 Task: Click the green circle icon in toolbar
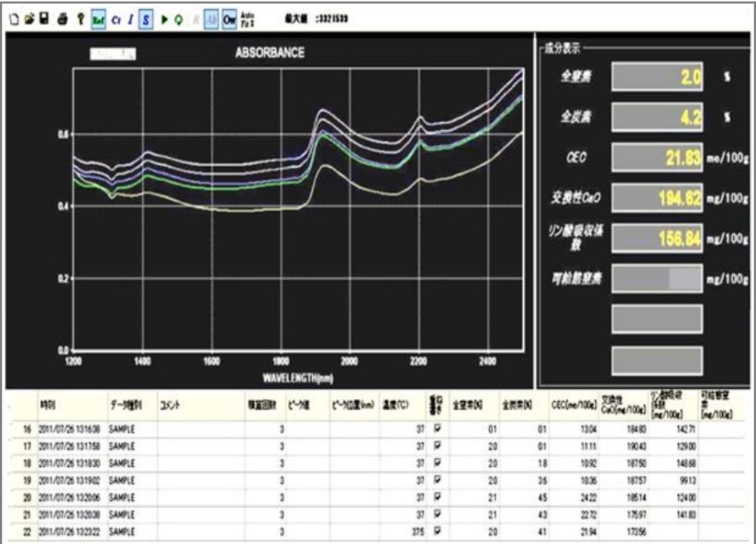point(178,20)
